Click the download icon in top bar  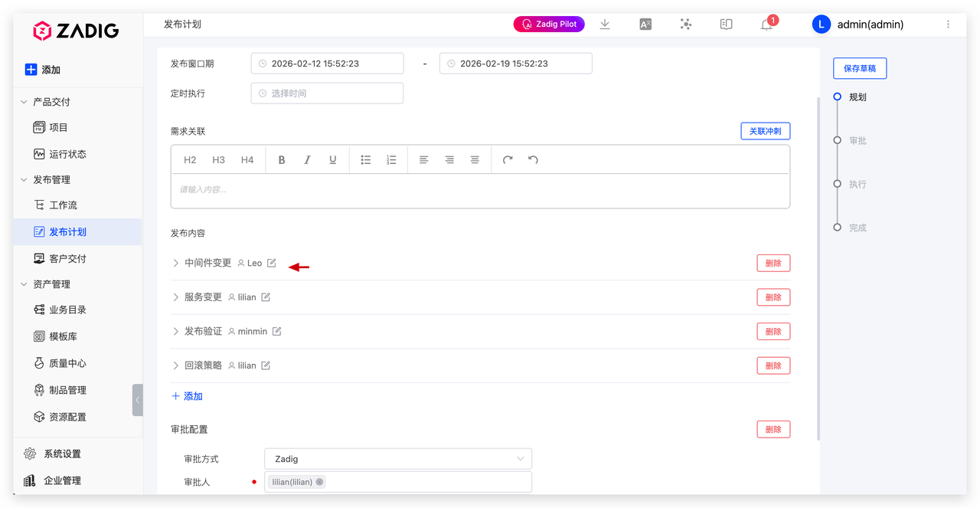tap(605, 25)
